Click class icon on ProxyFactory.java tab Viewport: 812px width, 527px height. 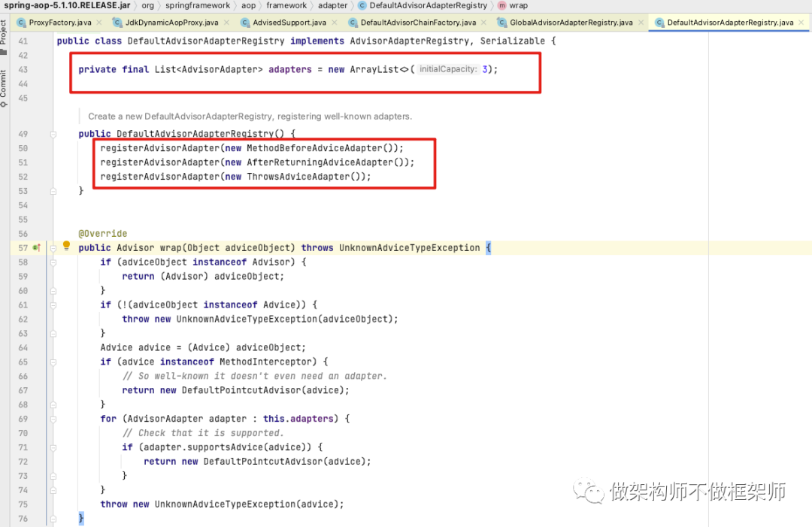point(21,23)
